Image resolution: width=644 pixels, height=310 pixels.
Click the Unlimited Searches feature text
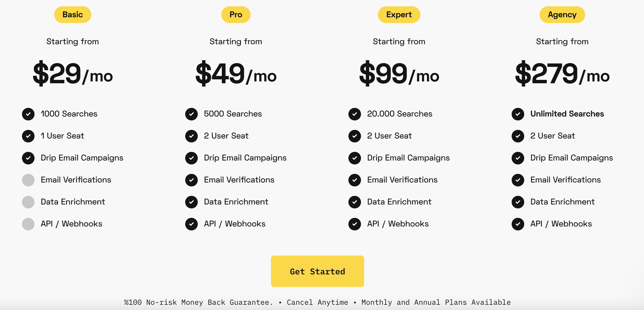567,114
